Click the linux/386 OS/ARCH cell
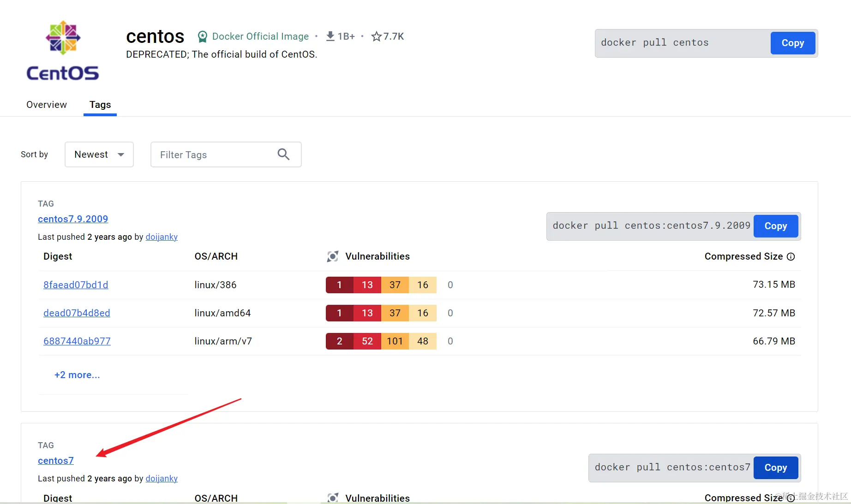Image resolution: width=851 pixels, height=504 pixels. (x=216, y=285)
